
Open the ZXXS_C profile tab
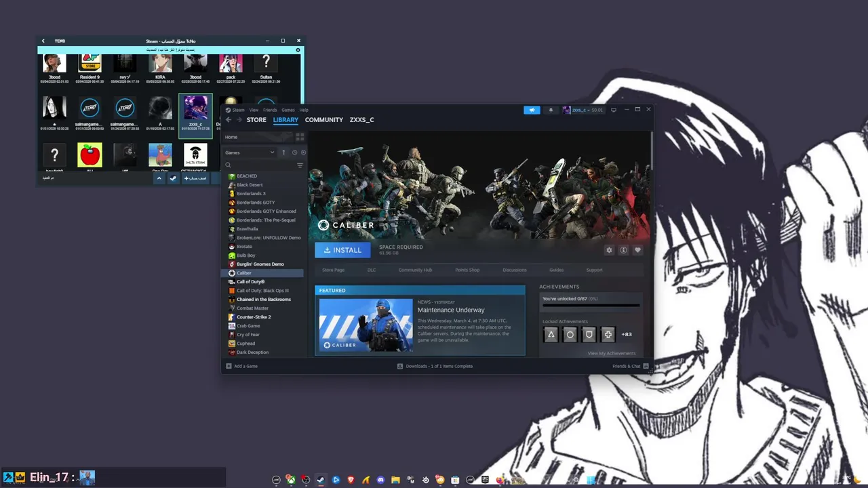tap(361, 120)
